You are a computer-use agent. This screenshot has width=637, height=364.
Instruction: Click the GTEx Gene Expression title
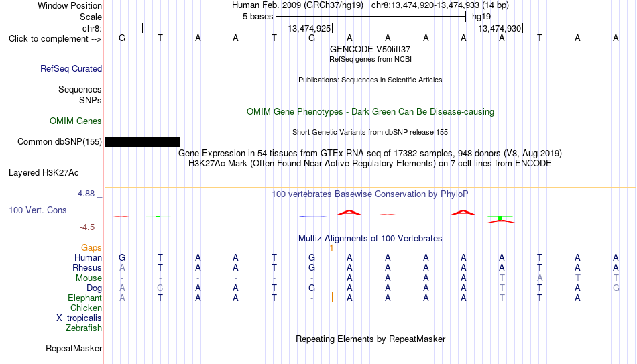pyautogui.click(x=370, y=153)
